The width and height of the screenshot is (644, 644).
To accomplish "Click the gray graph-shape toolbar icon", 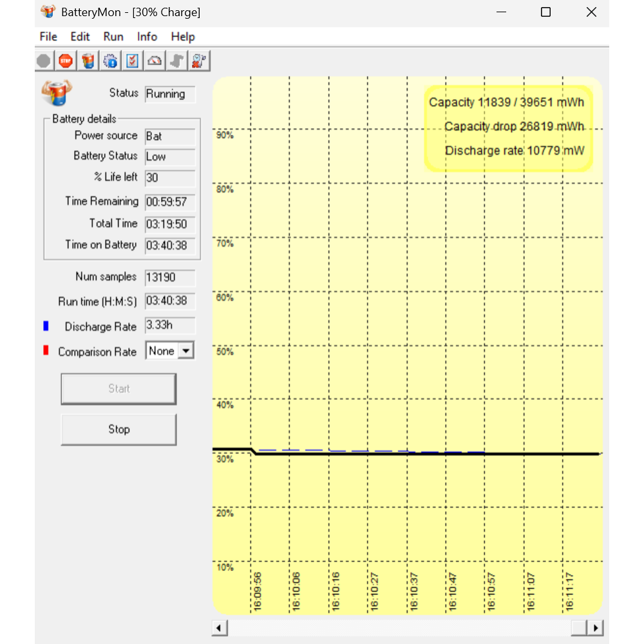I will point(176,61).
